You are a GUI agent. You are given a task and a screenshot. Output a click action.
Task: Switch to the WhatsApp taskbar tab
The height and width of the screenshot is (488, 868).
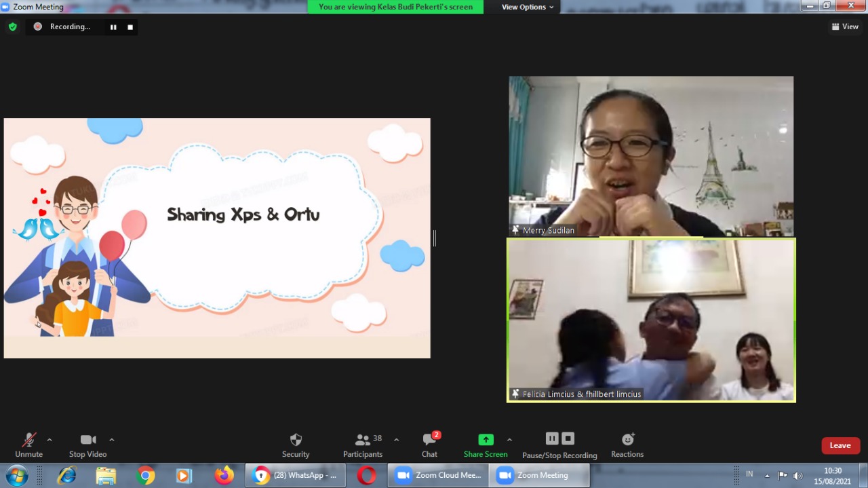tap(296, 476)
